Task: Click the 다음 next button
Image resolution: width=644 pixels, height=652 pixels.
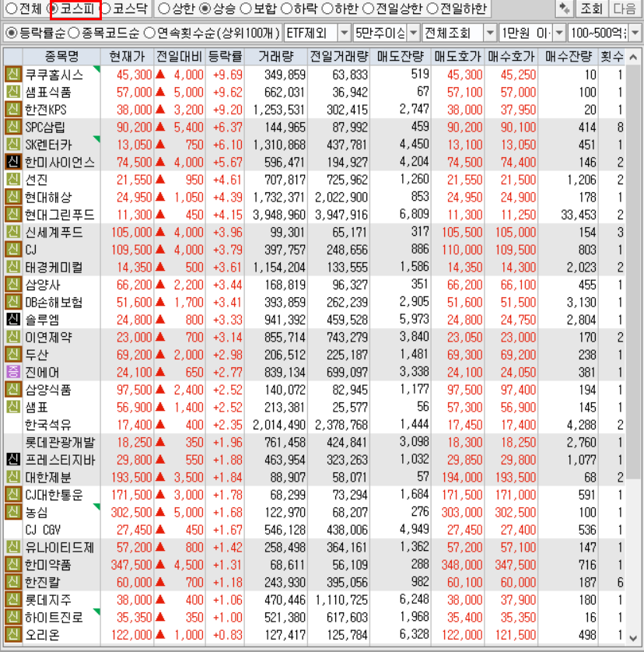Action: (625, 9)
